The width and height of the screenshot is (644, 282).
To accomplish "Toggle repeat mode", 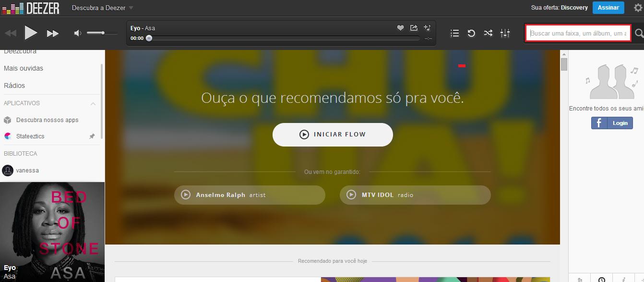I will click(471, 33).
